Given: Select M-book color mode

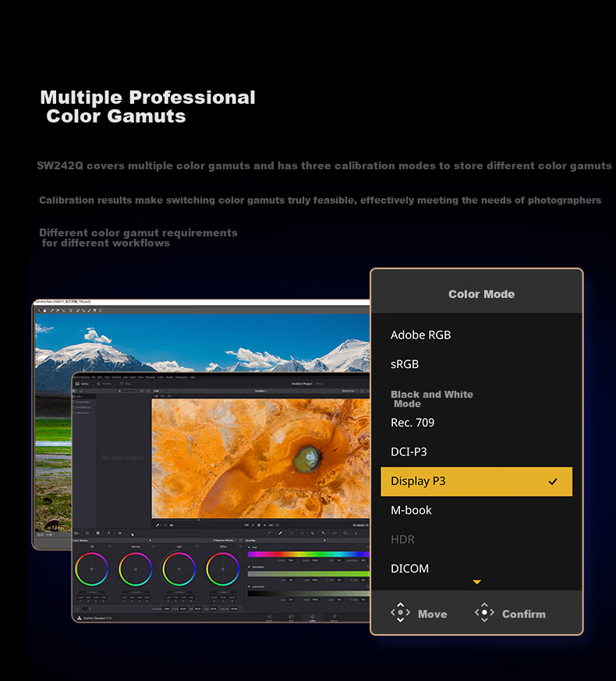Looking at the screenshot, I should (x=411, y=510).
